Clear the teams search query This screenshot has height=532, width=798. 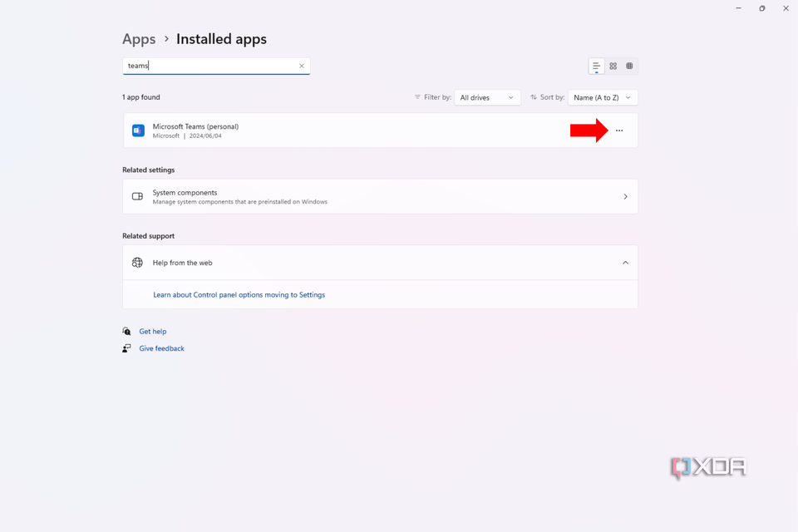point(301,66)
